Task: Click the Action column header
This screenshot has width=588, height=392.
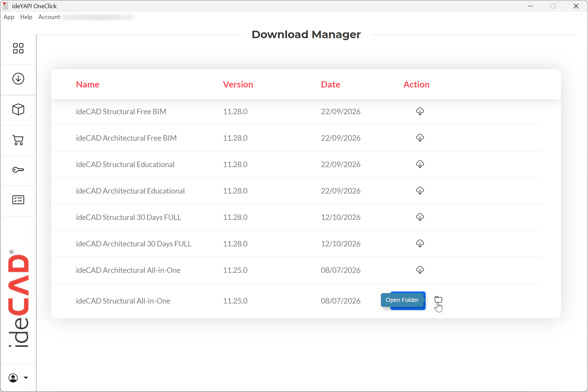Action: (416, 85)
